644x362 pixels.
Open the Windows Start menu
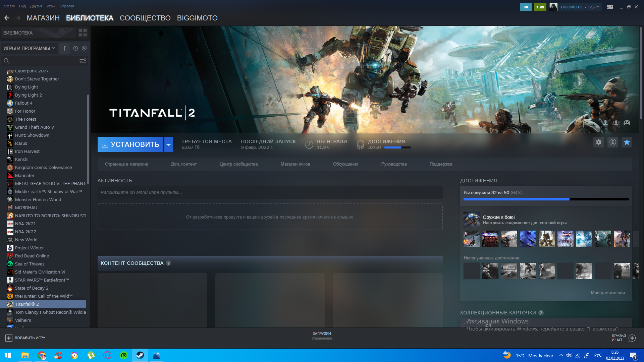(x=8, y=355)
